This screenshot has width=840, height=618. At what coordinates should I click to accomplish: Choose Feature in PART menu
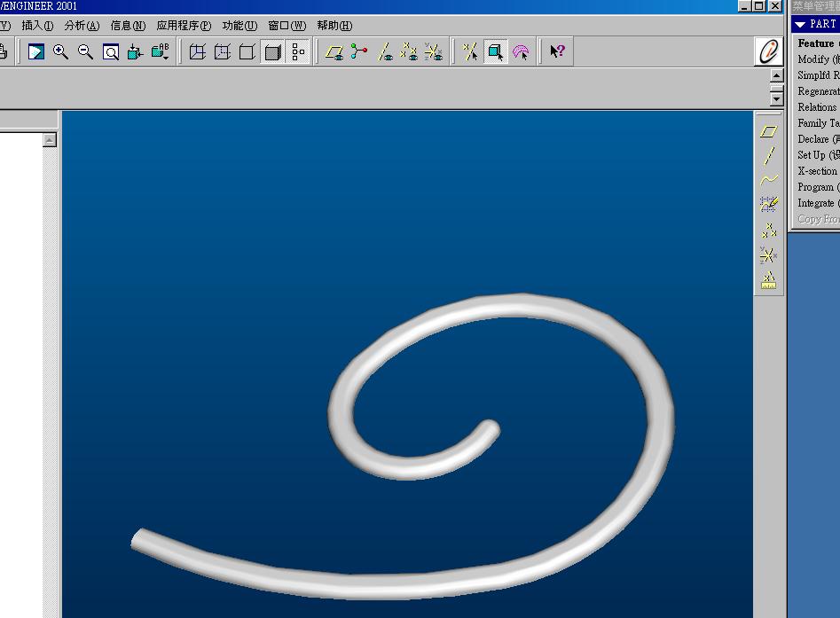coord(818,43)
